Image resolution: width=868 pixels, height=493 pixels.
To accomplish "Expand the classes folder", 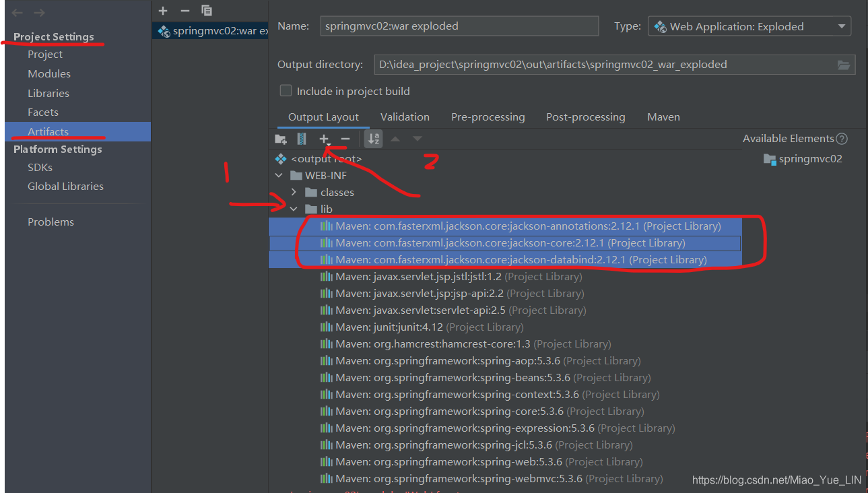I will (x=293, y=192).
